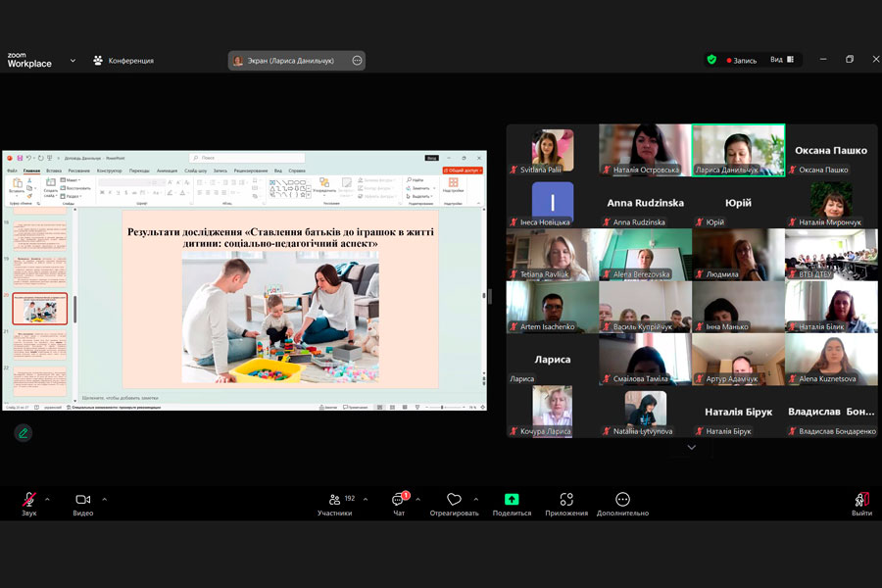Change layout with the Вид button
The height and width of the screenshot is (588, 882).
[x=782, y=60]
